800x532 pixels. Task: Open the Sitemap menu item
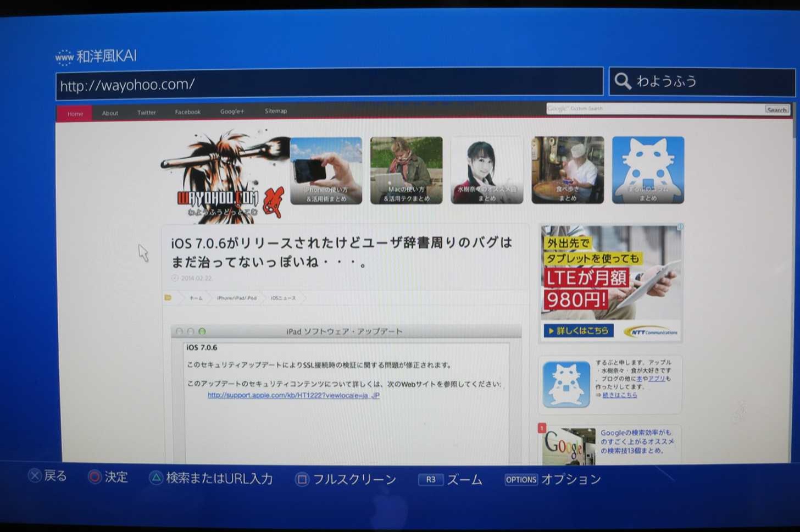(x=276, y=111)
